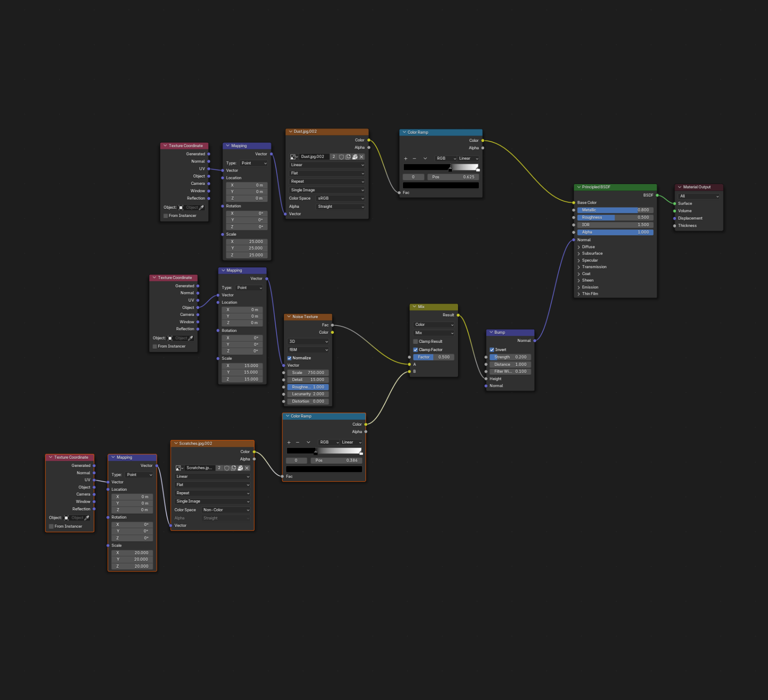Viewport: 768px width, 700px height.
Task: Click Metallic slider in Principled BSDF
Action: point(615,210)
